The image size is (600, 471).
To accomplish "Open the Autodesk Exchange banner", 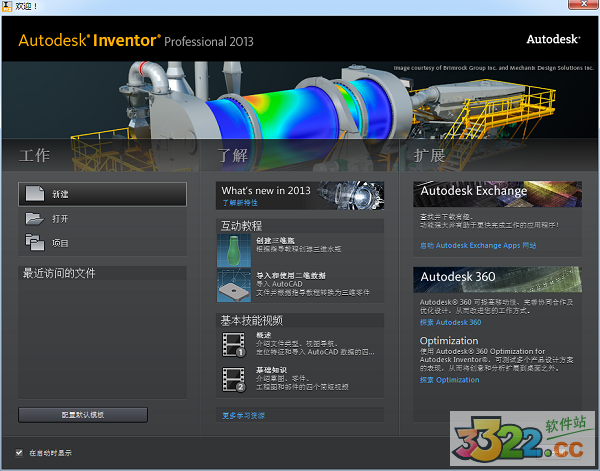I will click(497, 194).
